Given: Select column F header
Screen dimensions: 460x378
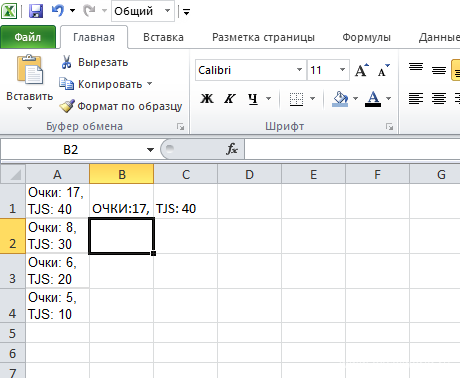Looking at the screenshot, I should (377, 174).
